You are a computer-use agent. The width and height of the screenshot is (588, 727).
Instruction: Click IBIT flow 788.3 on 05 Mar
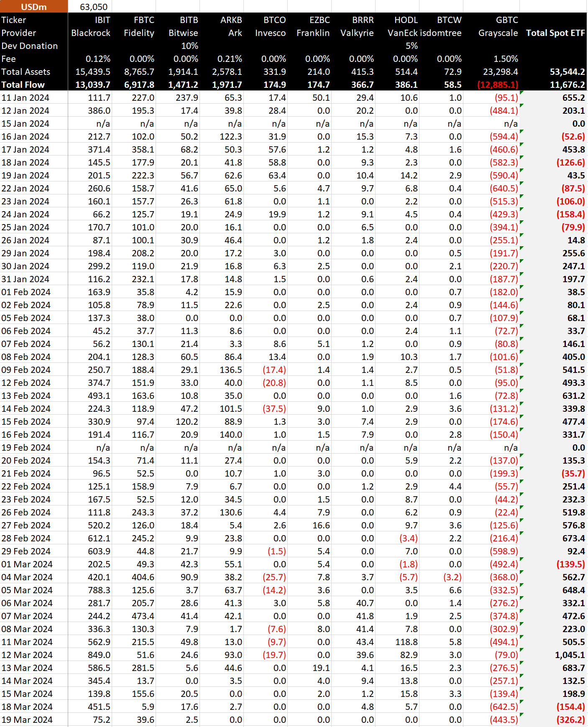tap(99, 590)
